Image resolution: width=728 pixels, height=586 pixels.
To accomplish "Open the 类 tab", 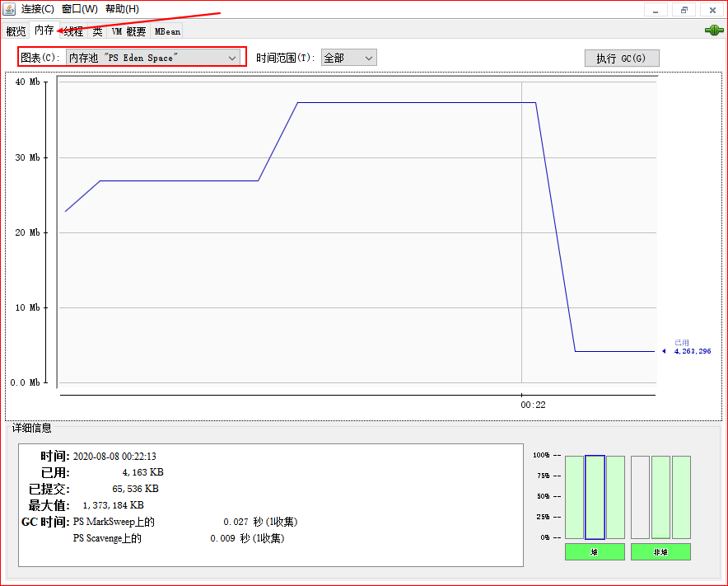I will 97,31.
